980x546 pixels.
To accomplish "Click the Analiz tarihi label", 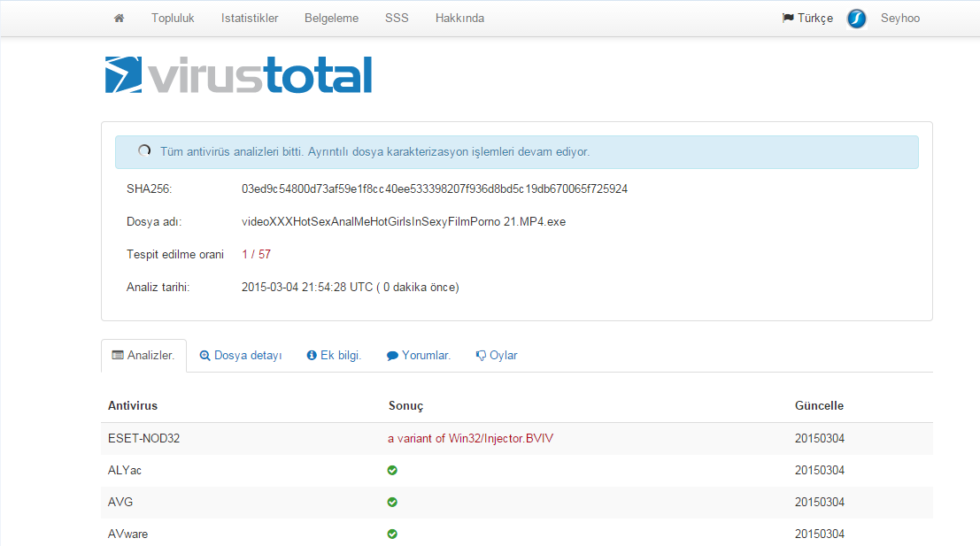I will [x=158, y=288].
